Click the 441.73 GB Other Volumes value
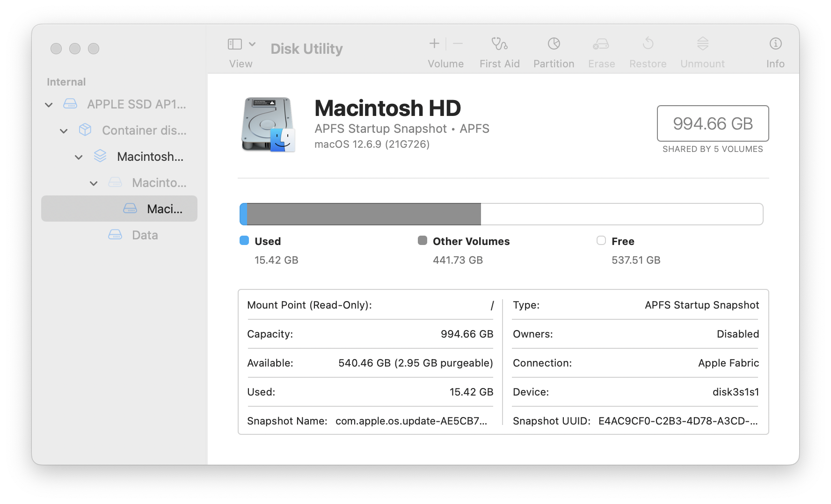Screen dimensions: 831x504 click(x=458, y=260)
